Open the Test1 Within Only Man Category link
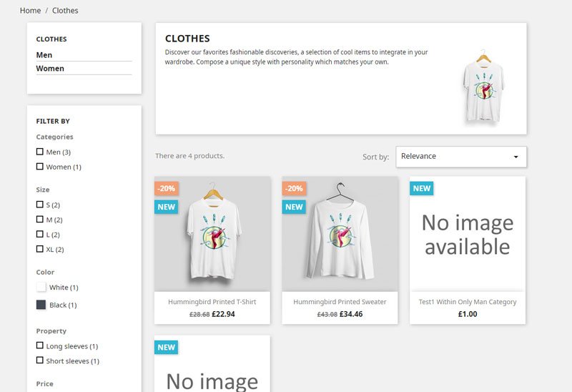The image size is (572, 392). (467, 302)
